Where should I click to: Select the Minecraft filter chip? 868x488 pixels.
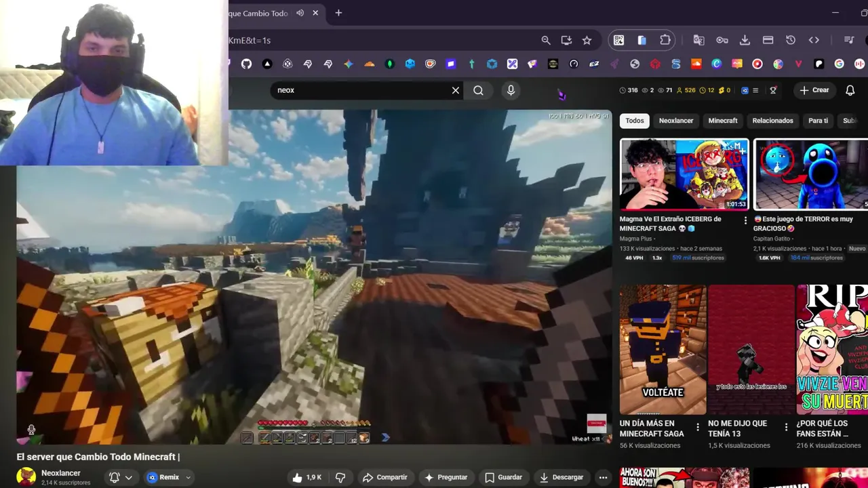pos(723,121)
